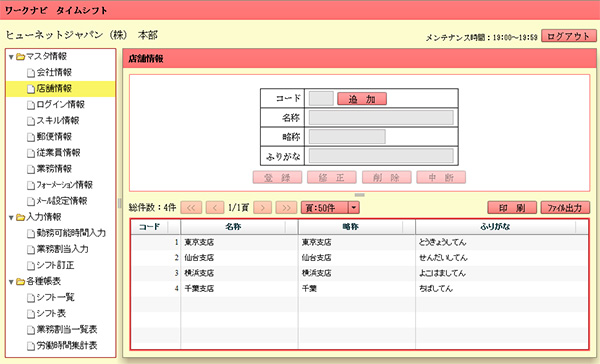
Task: Click the せんだいしてん furigana cell
Action: [x=502, y=258]
